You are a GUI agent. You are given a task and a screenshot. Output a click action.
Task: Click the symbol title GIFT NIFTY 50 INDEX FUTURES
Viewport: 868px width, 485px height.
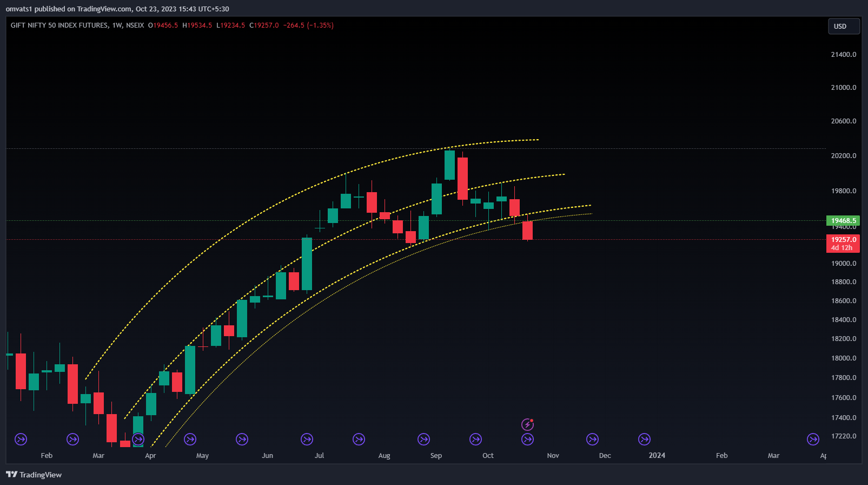(x=59, y=25)
